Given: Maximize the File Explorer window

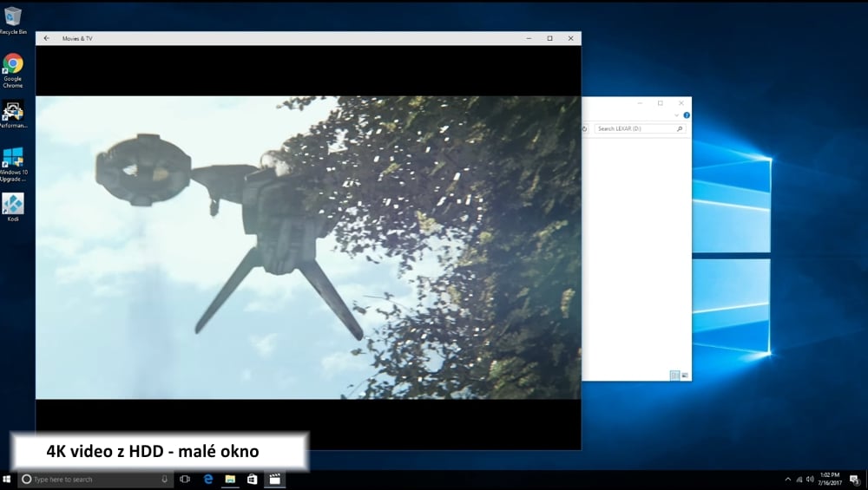Looking at the screenshot, I should (x=661, y=103).
